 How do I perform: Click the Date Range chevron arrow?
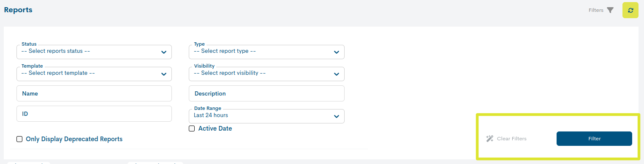coord(337,117)
